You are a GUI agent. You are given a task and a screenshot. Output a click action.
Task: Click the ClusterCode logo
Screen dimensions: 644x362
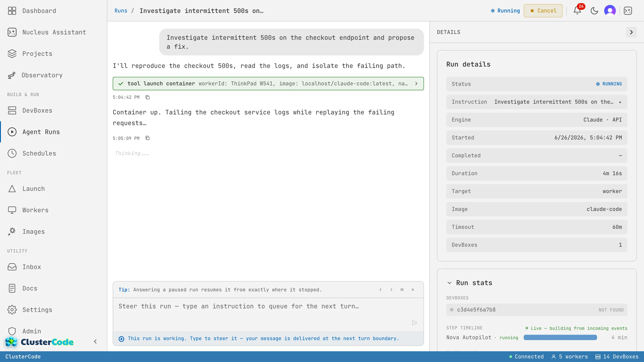[40, 342]
